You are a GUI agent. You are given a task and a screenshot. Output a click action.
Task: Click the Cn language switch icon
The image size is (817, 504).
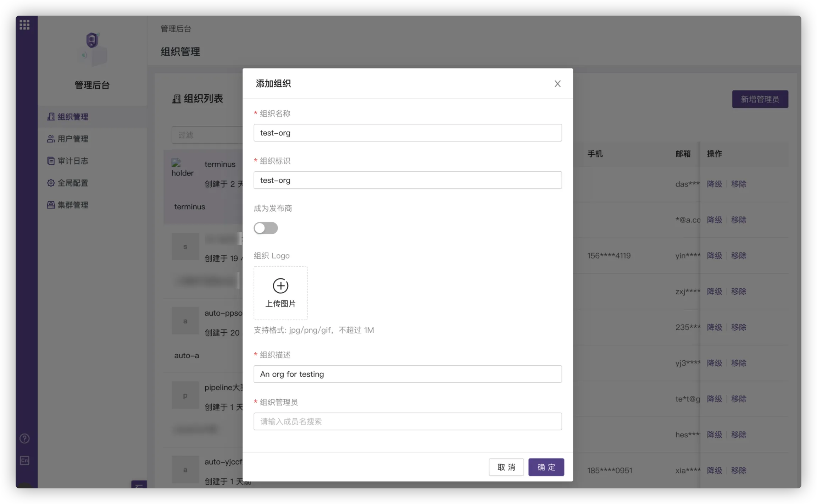(24, 461)
